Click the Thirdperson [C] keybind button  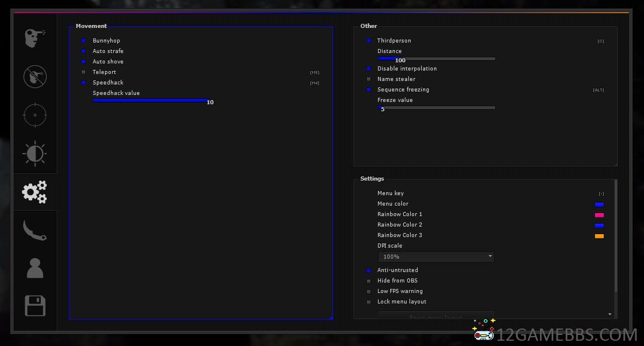pos(601,41)
